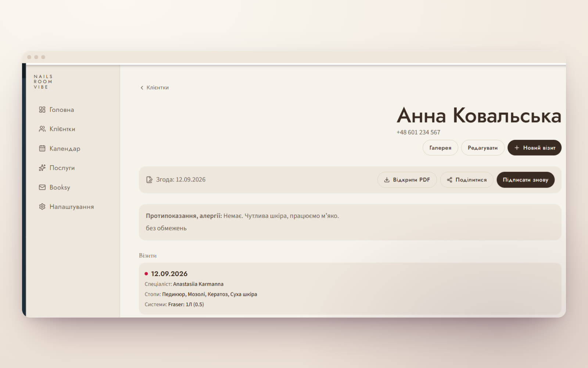Select Календар in the sidebar menu

coord(60,148)
